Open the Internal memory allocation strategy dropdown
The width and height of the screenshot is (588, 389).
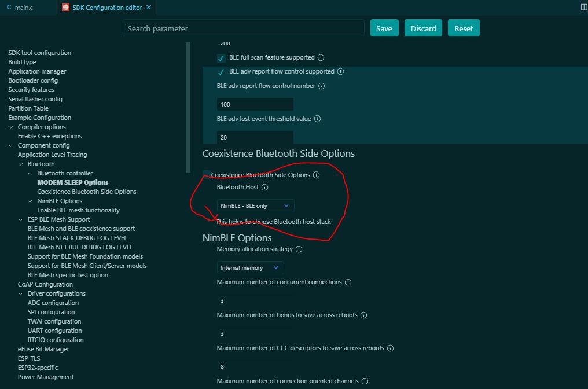point(249,267)
